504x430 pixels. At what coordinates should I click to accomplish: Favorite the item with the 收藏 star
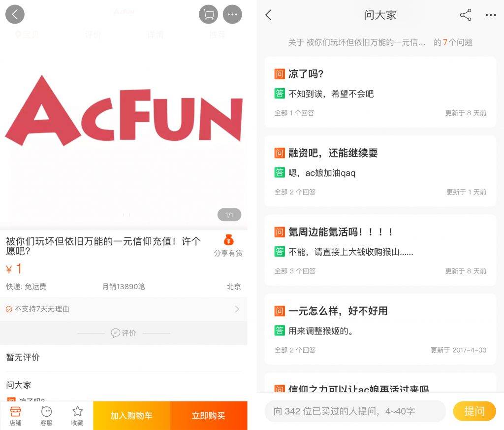(77, 415)
